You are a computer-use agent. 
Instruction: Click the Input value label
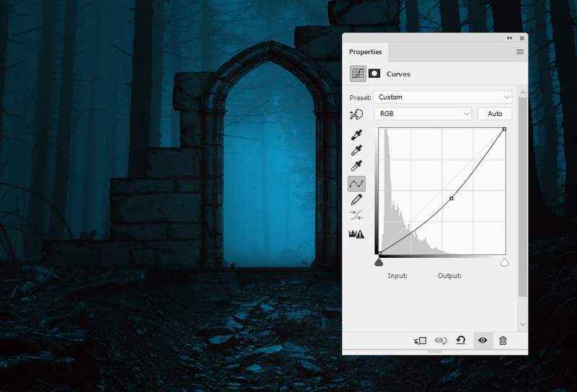[397, 276]
